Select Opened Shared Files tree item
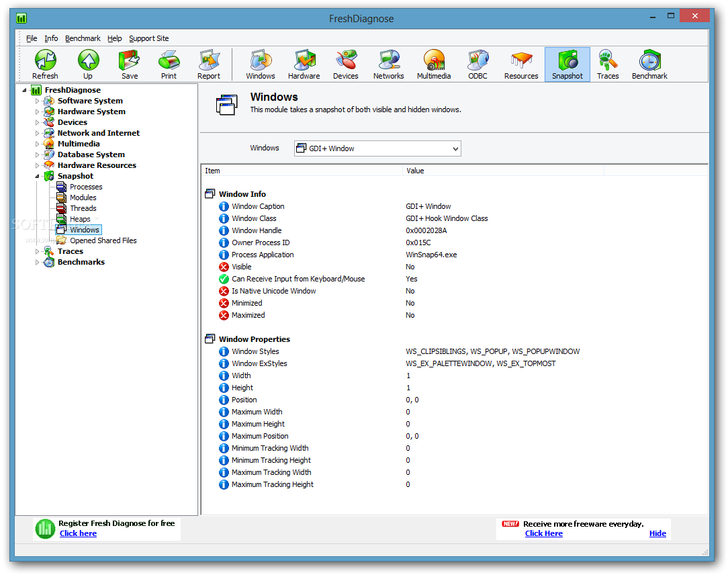The height and width of the screenshot is (575, 728). [x=103, y=240]
